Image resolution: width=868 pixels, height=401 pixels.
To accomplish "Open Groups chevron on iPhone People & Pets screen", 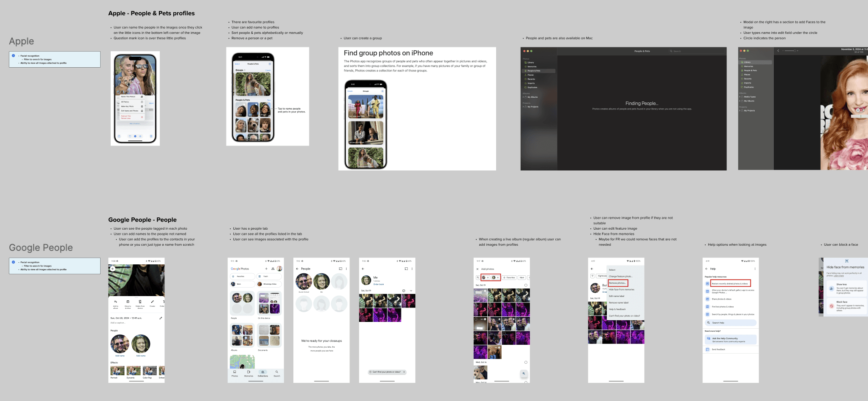I will [245, 70].
